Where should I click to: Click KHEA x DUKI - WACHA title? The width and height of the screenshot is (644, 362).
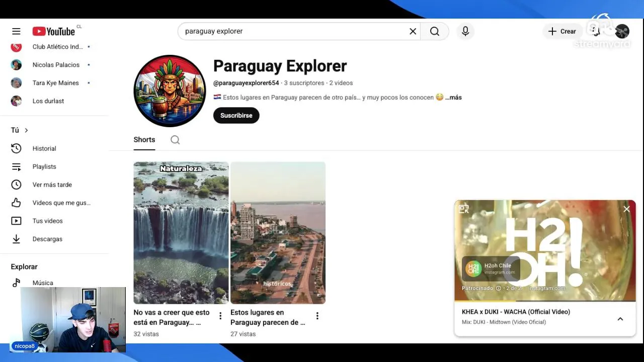(516, 312)
